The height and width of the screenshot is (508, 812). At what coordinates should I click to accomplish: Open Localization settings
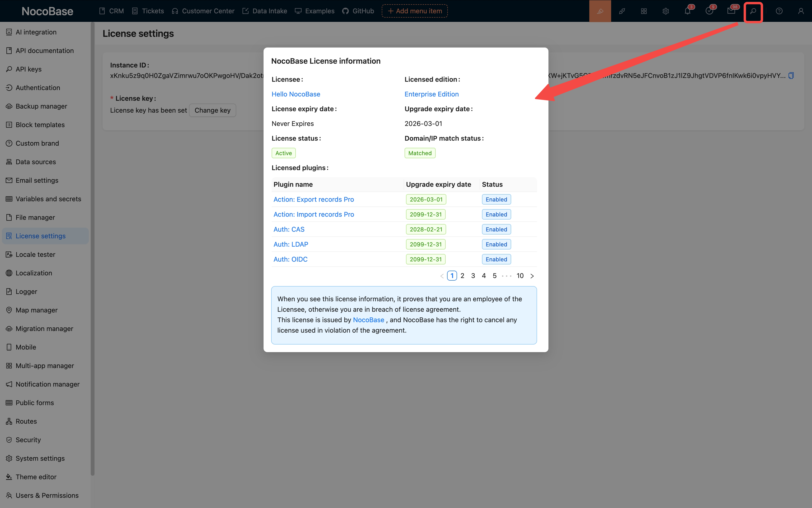45,273
